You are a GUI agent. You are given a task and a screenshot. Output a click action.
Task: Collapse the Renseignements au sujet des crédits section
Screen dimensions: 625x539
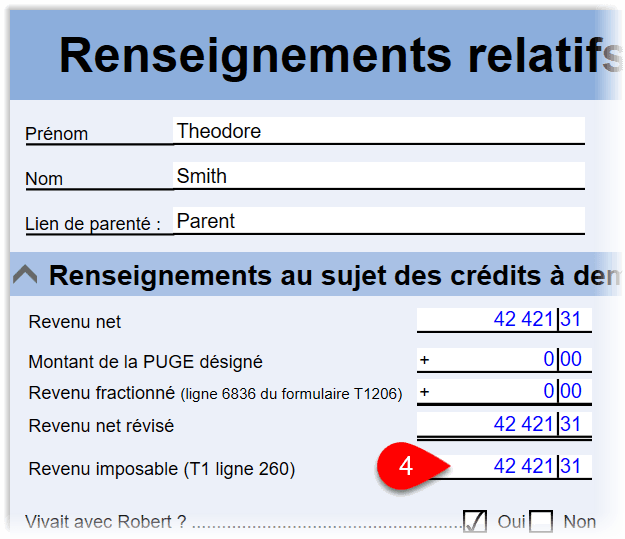tap(25, 276)
